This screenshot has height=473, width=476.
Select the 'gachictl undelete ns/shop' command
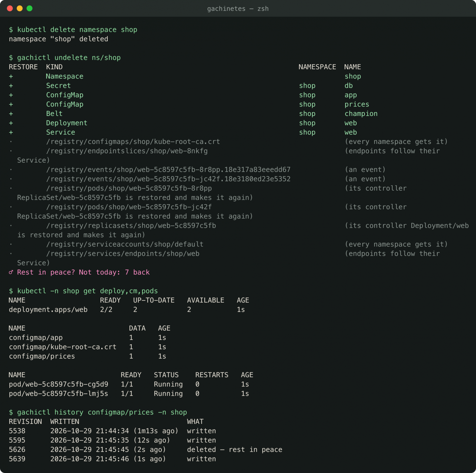tap(69, 58)
